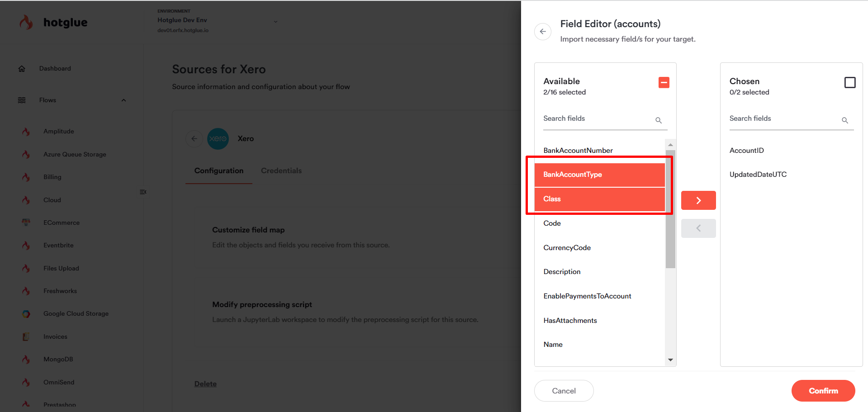Switch to the Configuration tab
Image resolution: width=868 pixels, height=412 pixels.
coord(219,171)
